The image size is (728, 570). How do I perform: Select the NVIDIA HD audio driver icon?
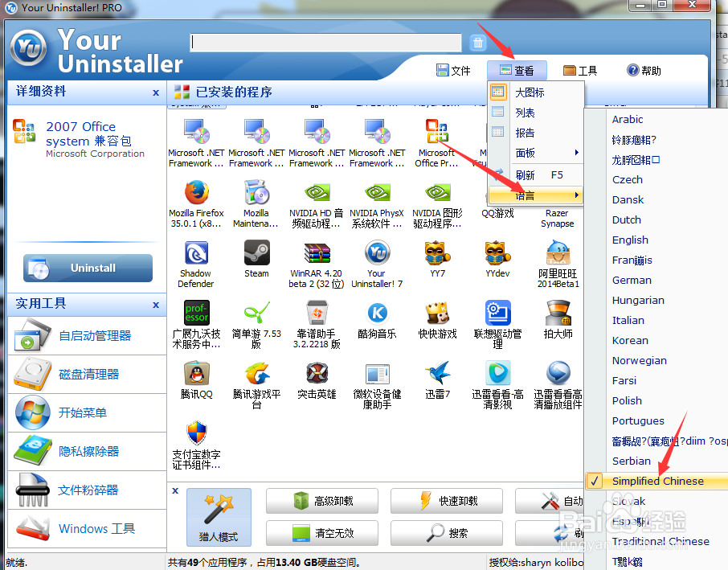317,192
